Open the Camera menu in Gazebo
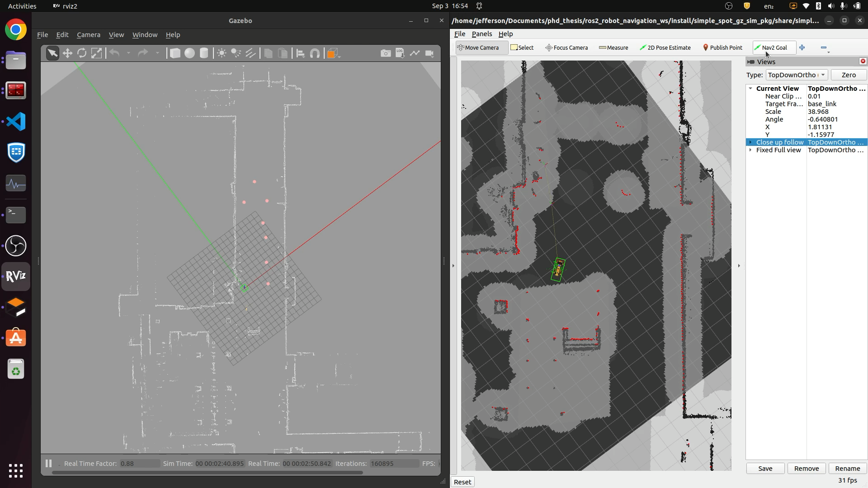Image resolution: width=868 pixels, height=488 pixels. point(89,34)
